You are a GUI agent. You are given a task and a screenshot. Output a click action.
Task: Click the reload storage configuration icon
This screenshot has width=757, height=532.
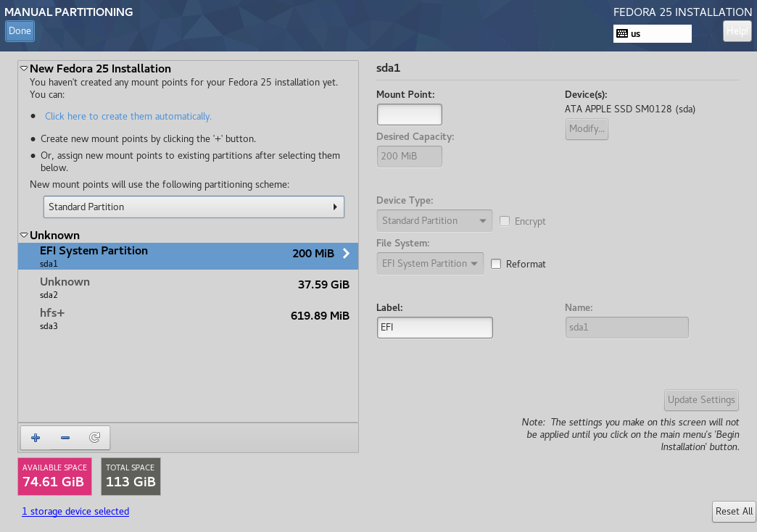pos(94,438)
